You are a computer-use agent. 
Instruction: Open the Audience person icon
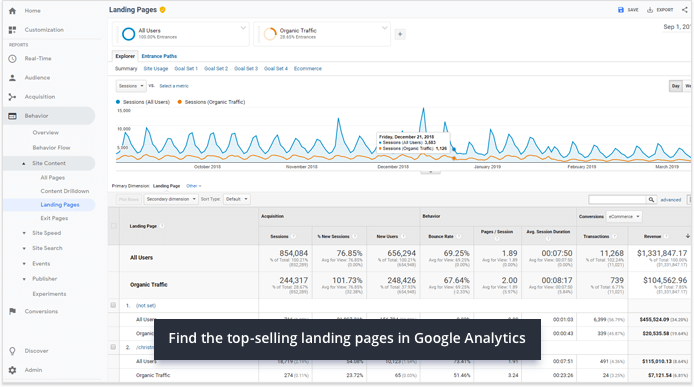click(12, 77)
